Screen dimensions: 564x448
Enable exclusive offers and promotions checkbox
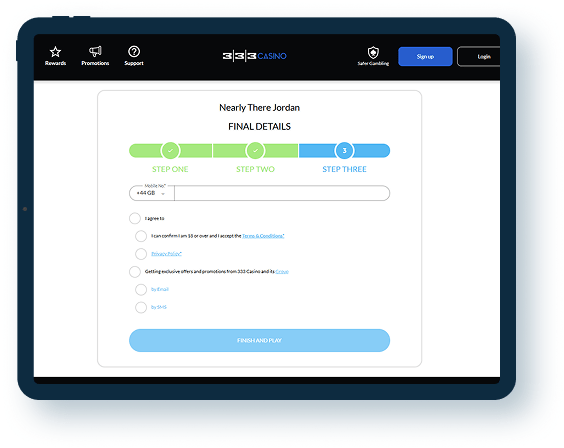click(x=135, y=272)
